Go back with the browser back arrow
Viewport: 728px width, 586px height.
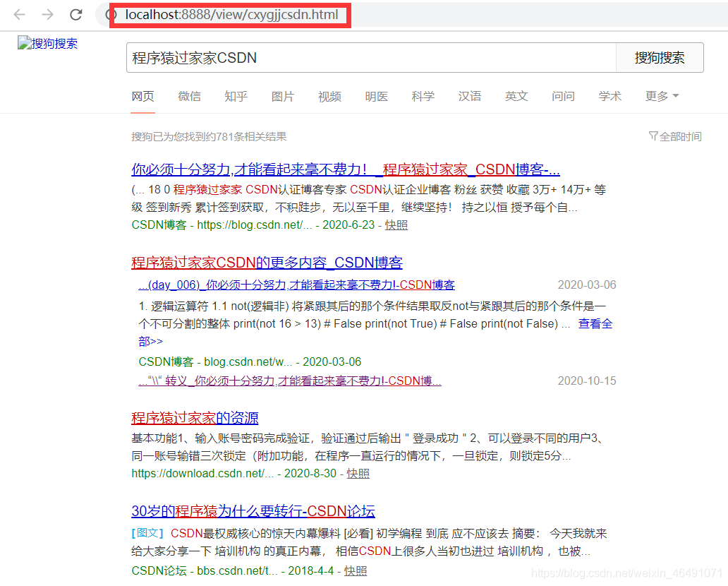20,14
